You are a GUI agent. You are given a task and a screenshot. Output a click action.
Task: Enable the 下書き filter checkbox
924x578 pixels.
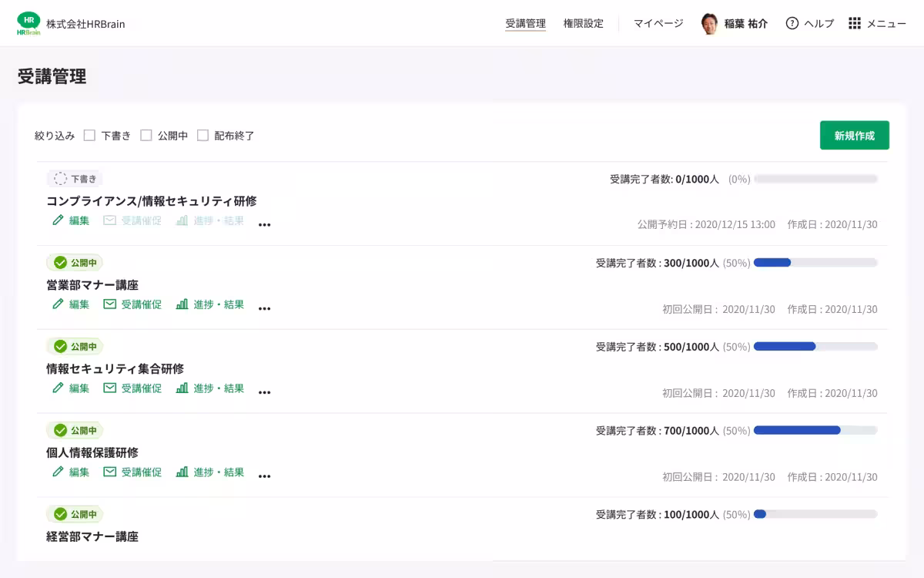(x=89, y=136)
